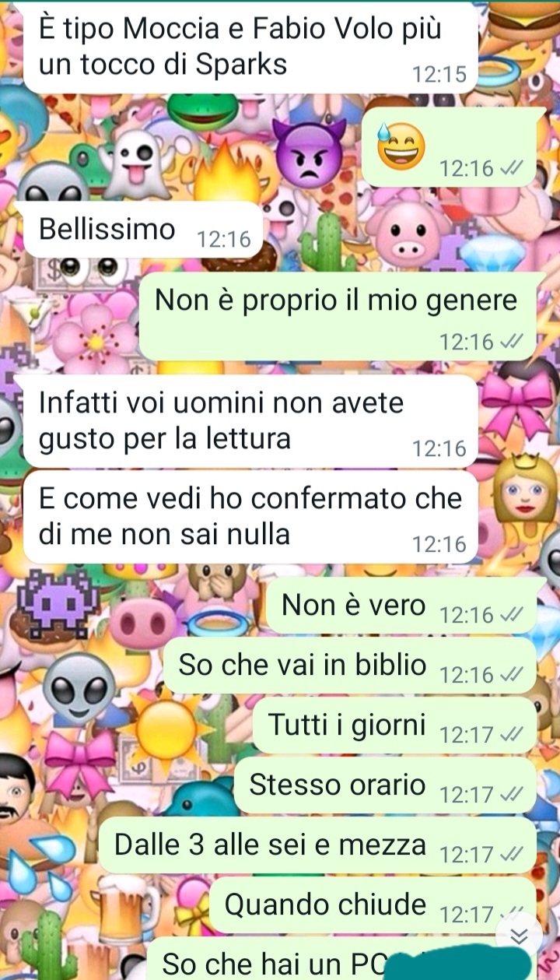Tap checkmarks beside 'Tutti i giorni'

510,735
